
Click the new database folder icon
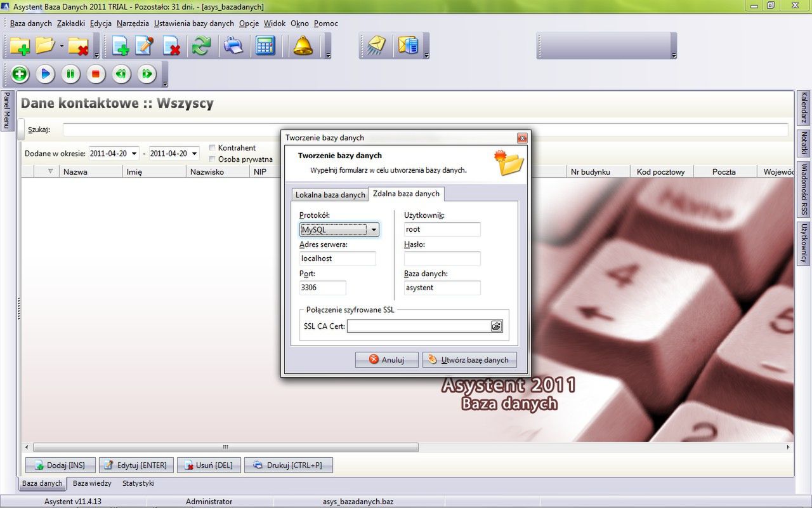(20, 46)
